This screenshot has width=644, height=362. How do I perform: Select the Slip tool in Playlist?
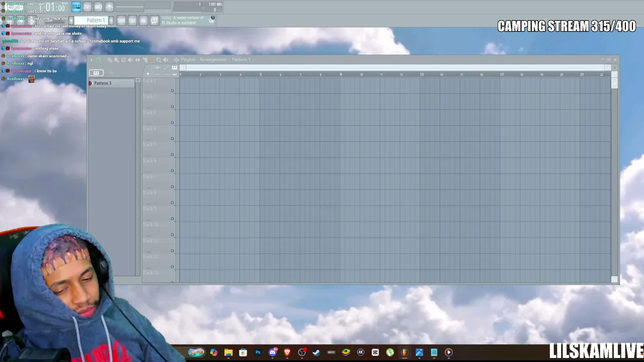point(137,60)
